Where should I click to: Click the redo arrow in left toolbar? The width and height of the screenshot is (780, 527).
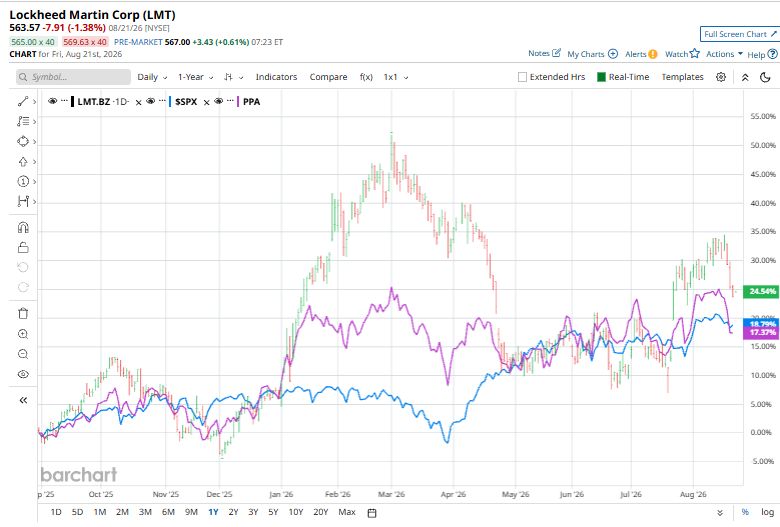pyautogui.click(x=23, y=287)
